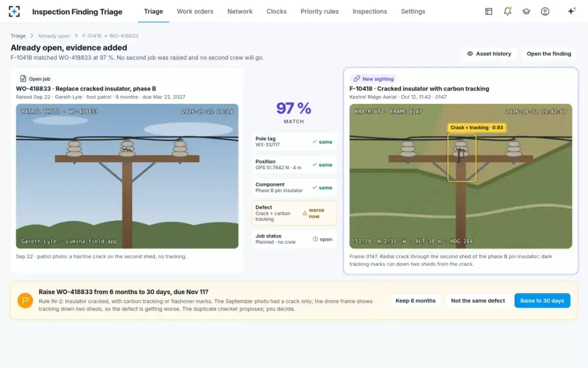Viewport: 588px width, 368px height.
Task: Go to the Already open breadcrumb
Action: pos(54,36)
